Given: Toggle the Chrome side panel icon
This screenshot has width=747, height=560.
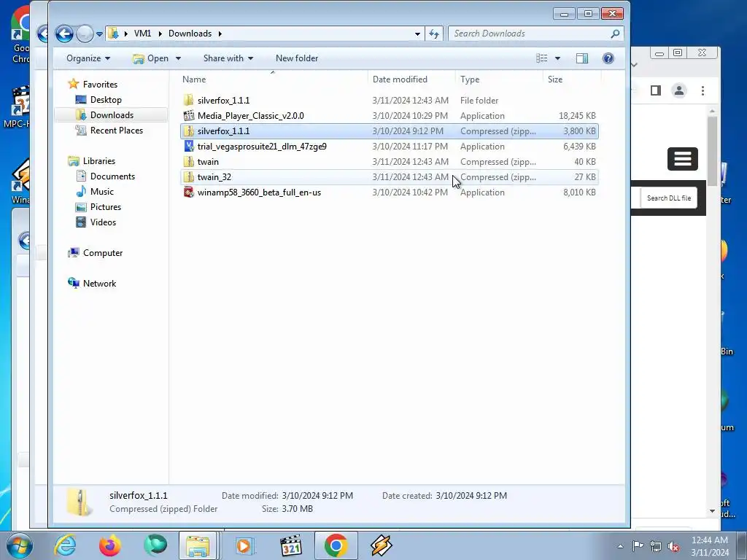Looking at the screenshot, I should click(656, 90).
